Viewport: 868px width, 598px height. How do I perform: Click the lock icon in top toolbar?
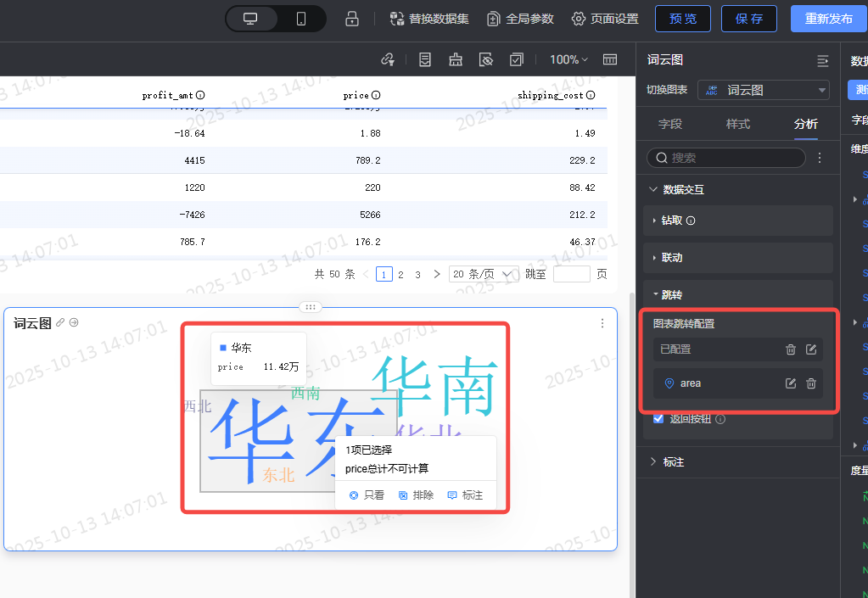click(351, 19)
